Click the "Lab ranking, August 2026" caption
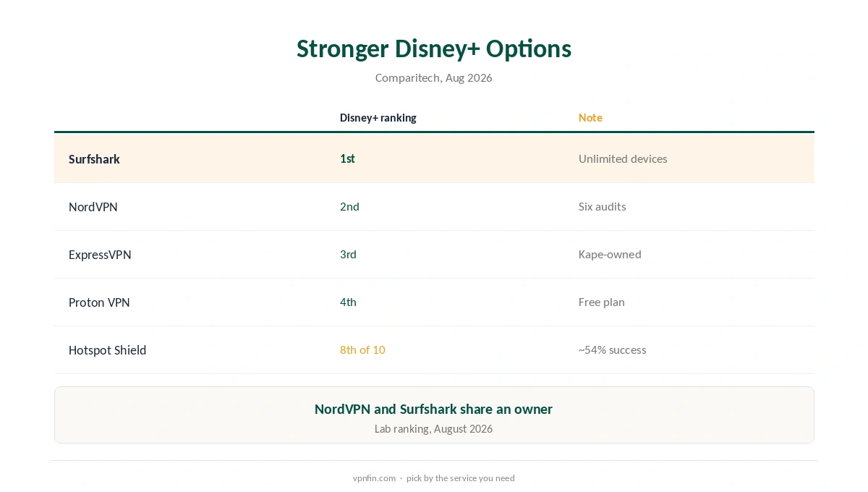This screenshot has width=868, height=492. click(433, 428)
